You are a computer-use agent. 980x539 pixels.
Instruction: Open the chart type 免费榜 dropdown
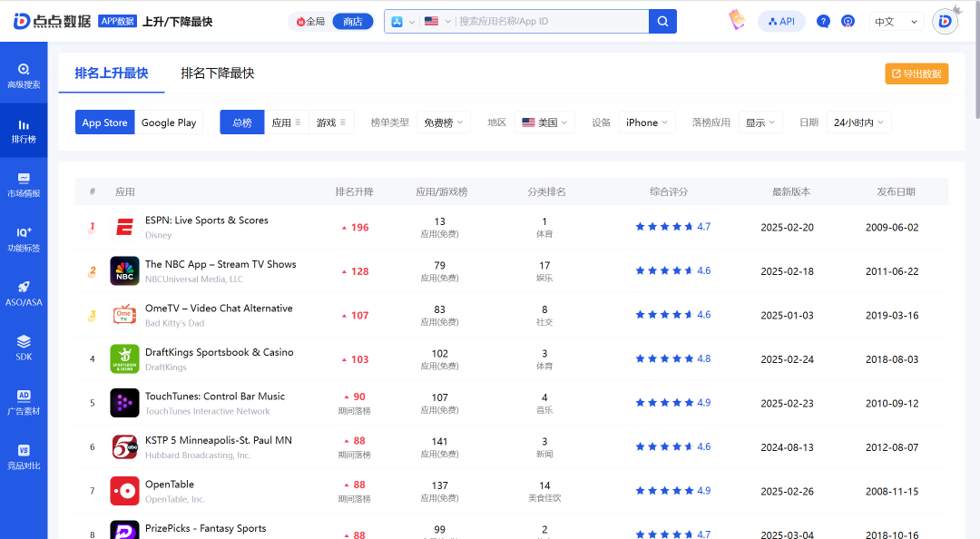coord(443,122)
